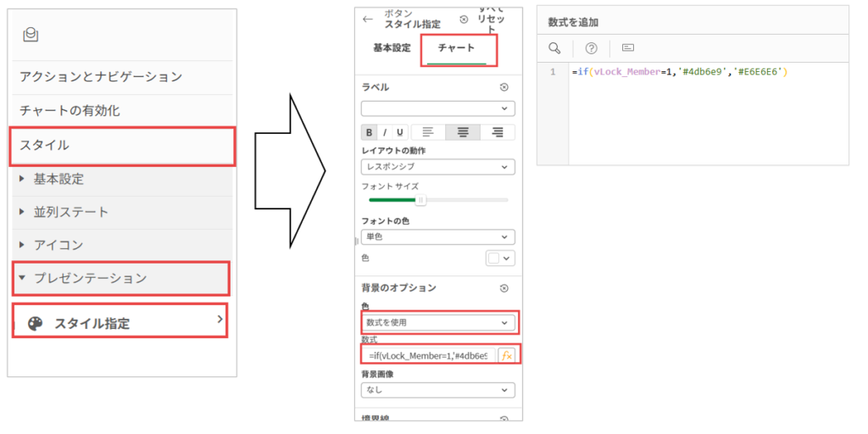Click the 数式 expression input field
868x434 pixels.
click(428, 355)
